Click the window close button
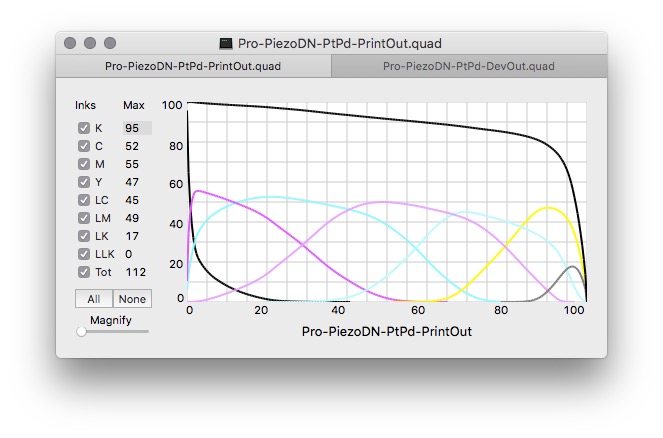The image size is (663, 438). coord(70,44)
